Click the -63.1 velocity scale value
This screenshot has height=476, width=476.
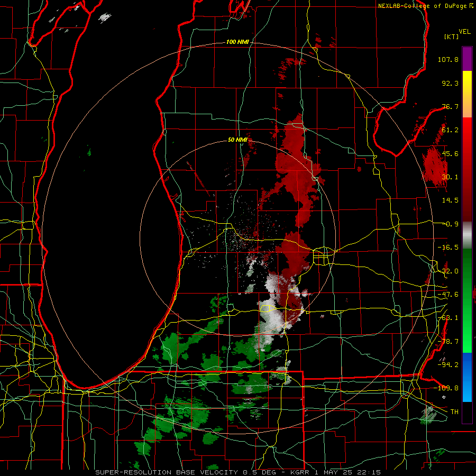(448, 318)
